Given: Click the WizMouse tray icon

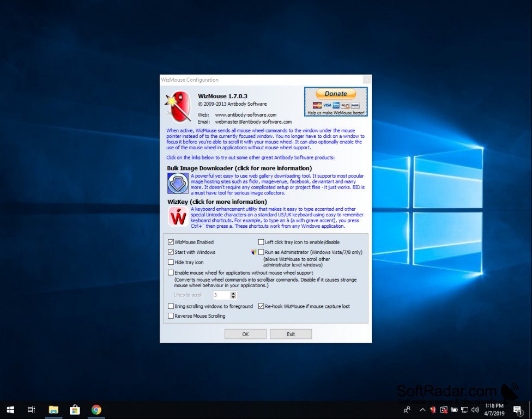Looking at the screenshot, I should (433, 410).
